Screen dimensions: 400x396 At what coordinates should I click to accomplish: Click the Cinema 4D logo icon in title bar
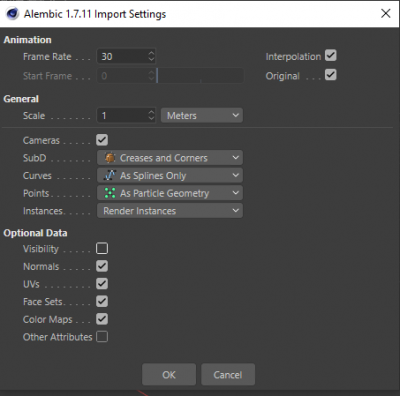tap(13, 14)
